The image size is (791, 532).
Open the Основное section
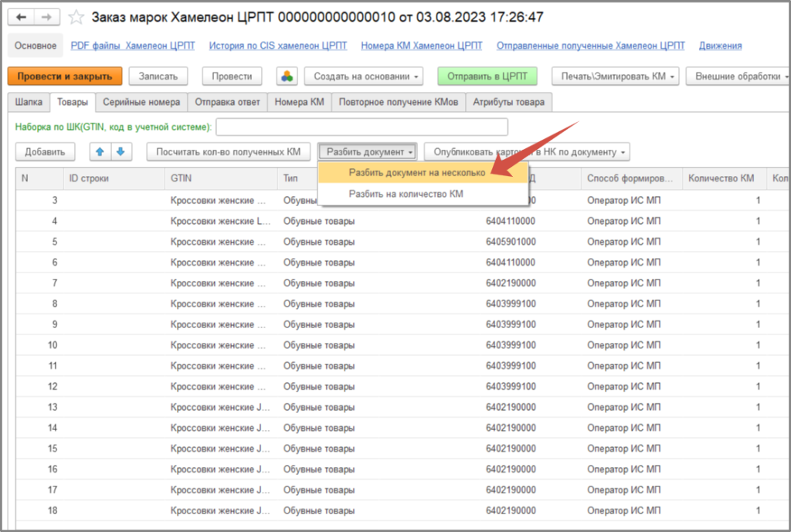pyautogui.click(x=36, y=46)
